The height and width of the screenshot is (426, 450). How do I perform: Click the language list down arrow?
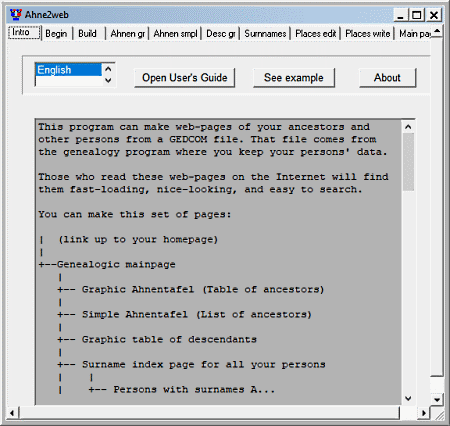point(108,80)
